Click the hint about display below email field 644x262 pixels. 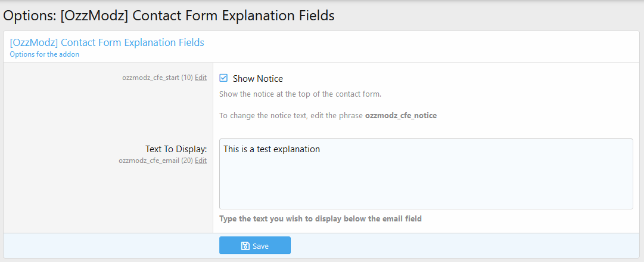(320, 219)
